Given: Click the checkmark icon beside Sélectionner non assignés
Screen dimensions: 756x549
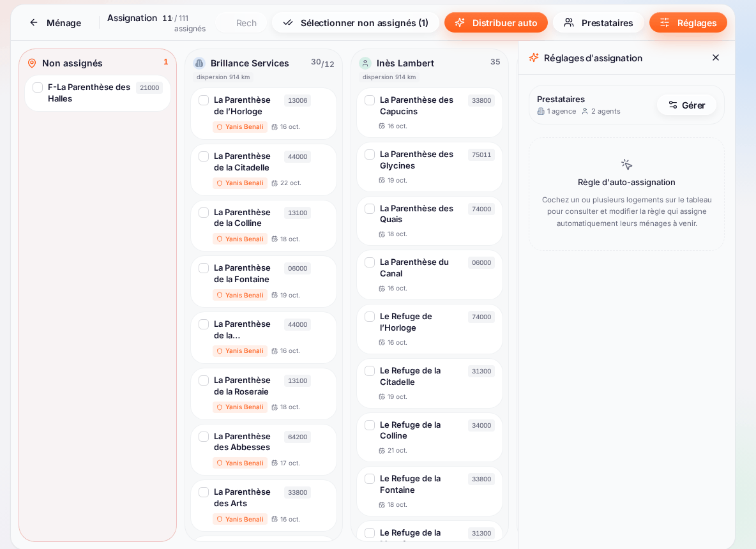Looking at the screenshot, I should 288,22.
